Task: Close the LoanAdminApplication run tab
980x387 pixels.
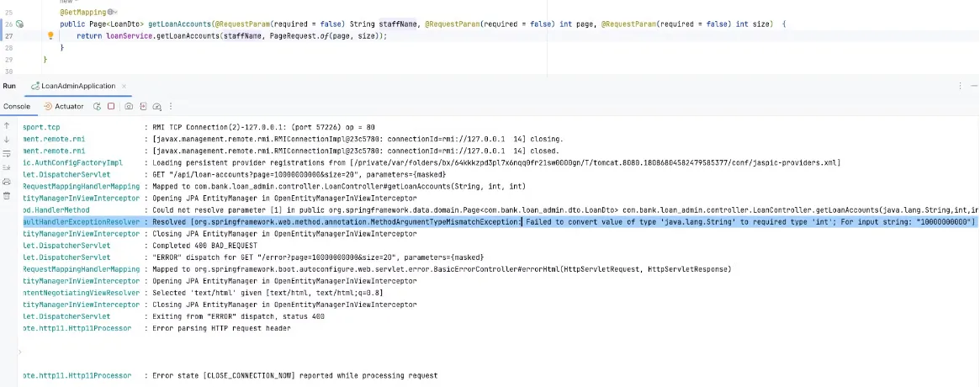Action: coord(124,86)
